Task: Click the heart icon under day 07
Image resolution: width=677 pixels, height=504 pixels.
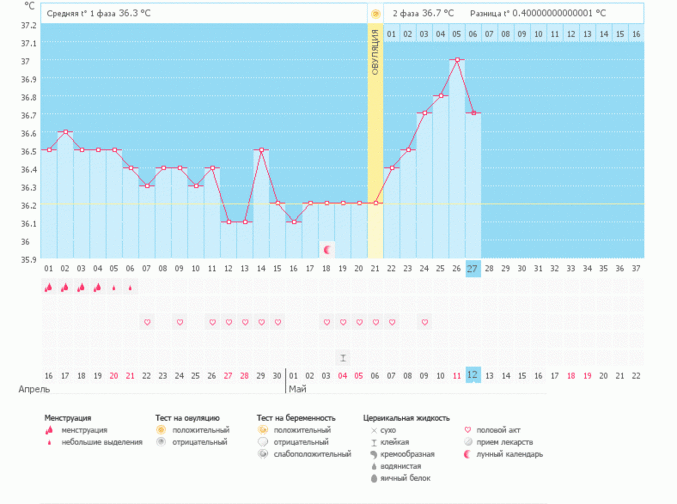Action: 147,322
